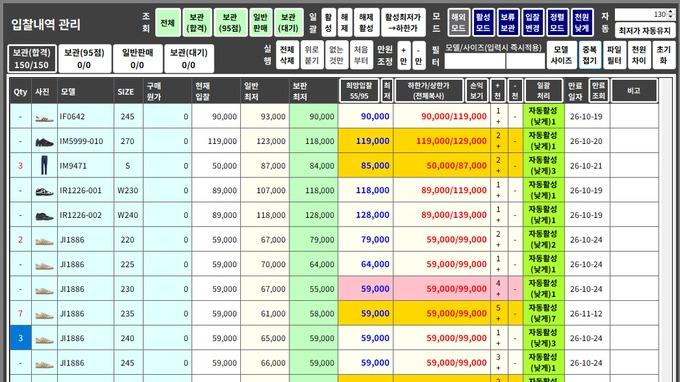Viewport: 680px width, 382px height.
Task: Click the -천 column header button
Action: tap(515, 91)
